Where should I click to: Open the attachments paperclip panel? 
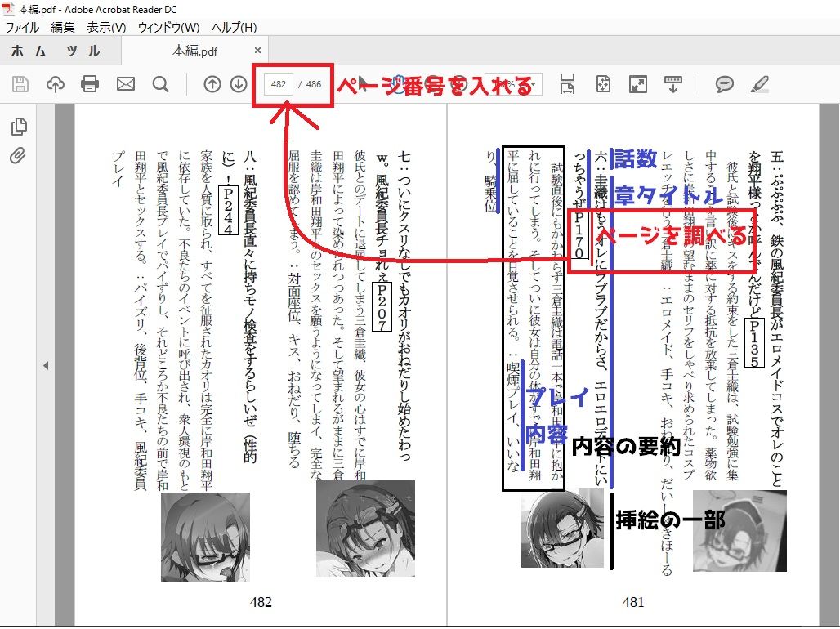tap(18, 156)
